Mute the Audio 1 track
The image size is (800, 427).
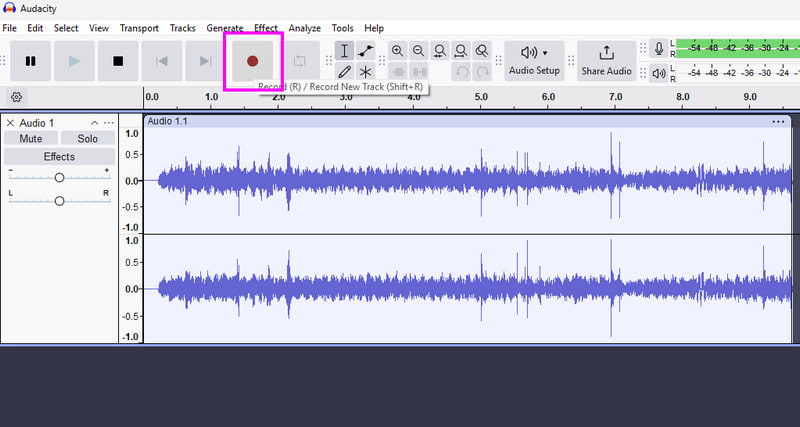click(x=31, y=138)
